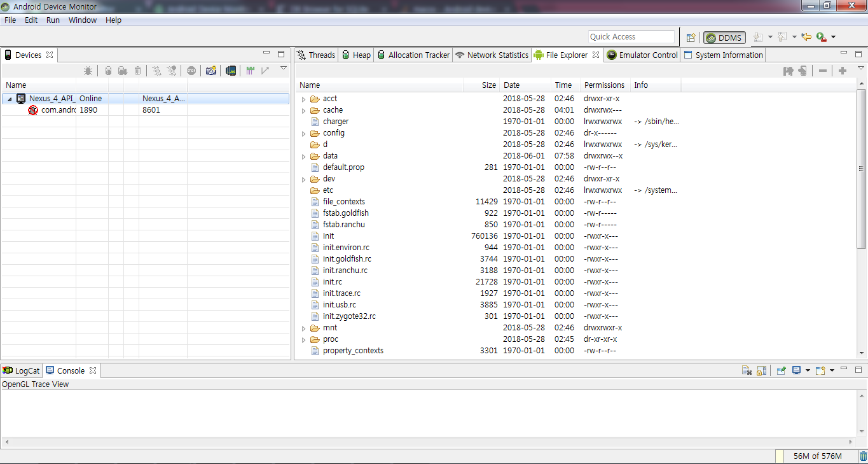Click the Screen Capture camera icon
Image resolution: width=868 pixels, height=464 pixels.
click(211, 71)
